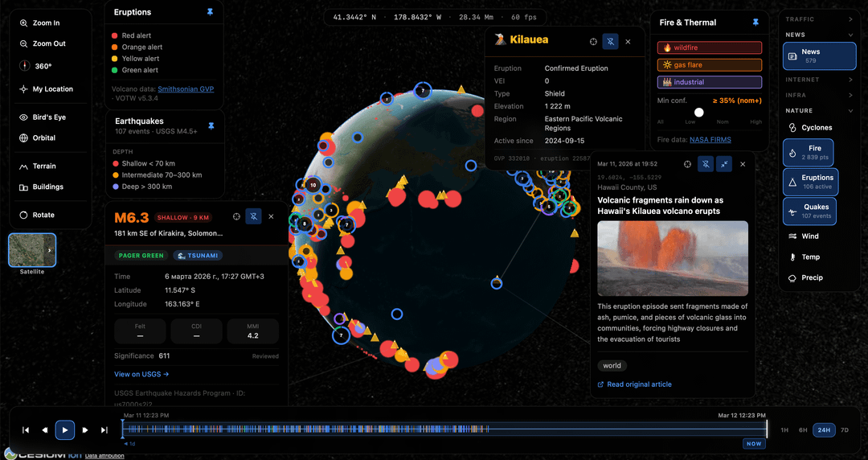Switch to Bird's Eye view
This screenshot has width=868, height=460.
pyautogui.click(x=49, y=117)
